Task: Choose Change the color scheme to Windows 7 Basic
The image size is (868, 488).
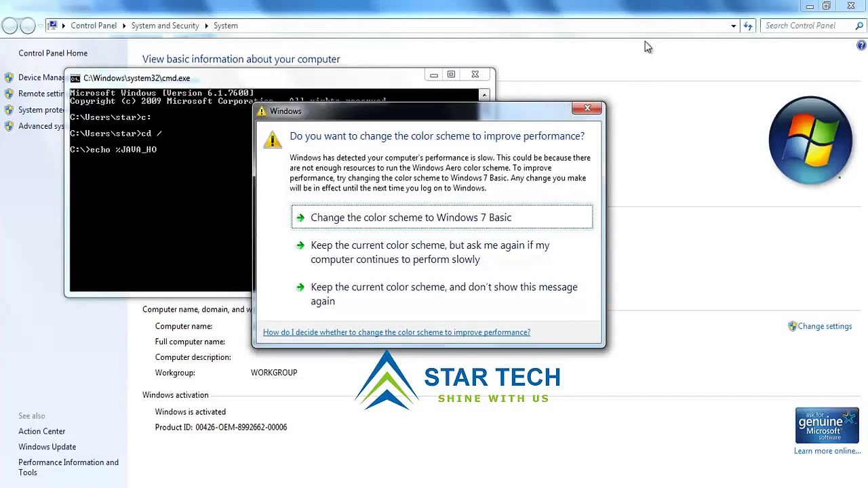Action: [x=442, y=218]
